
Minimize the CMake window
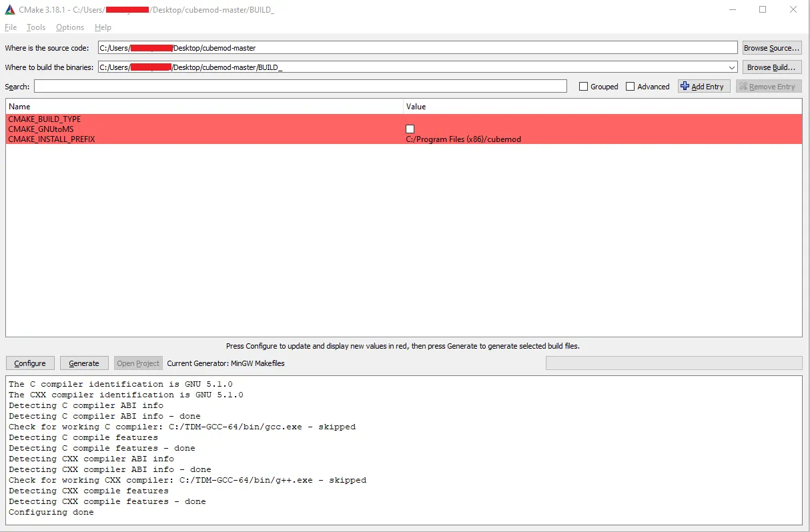[732, 10]
